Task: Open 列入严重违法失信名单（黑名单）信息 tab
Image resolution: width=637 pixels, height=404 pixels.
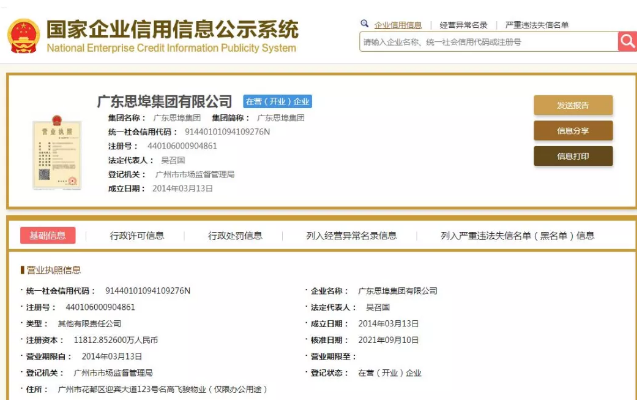Action: [518, 236]
